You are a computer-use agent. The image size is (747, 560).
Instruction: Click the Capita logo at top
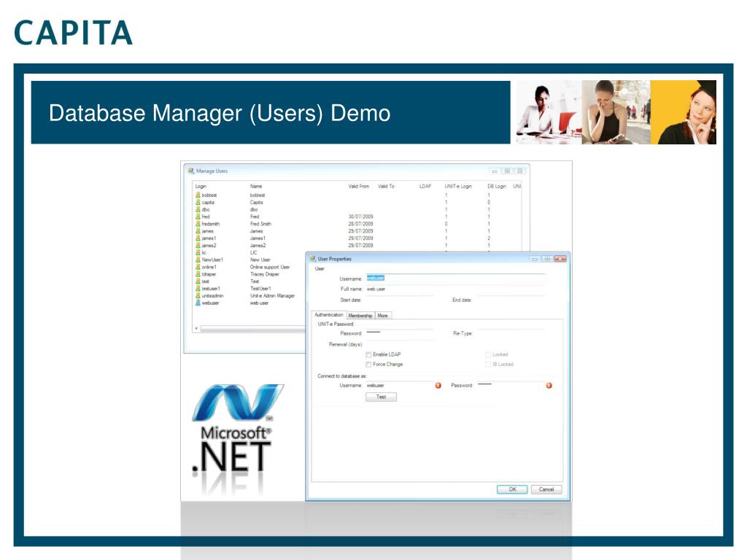click(74, 33)
